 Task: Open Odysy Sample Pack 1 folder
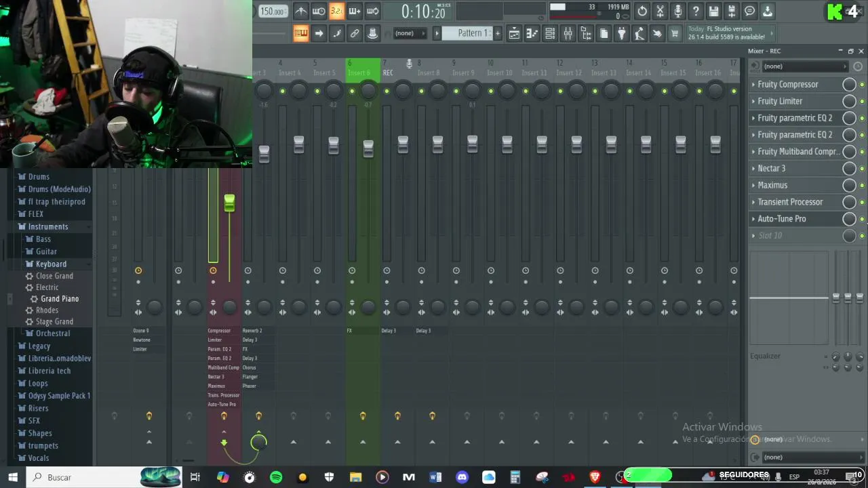[x=59, y=396]
